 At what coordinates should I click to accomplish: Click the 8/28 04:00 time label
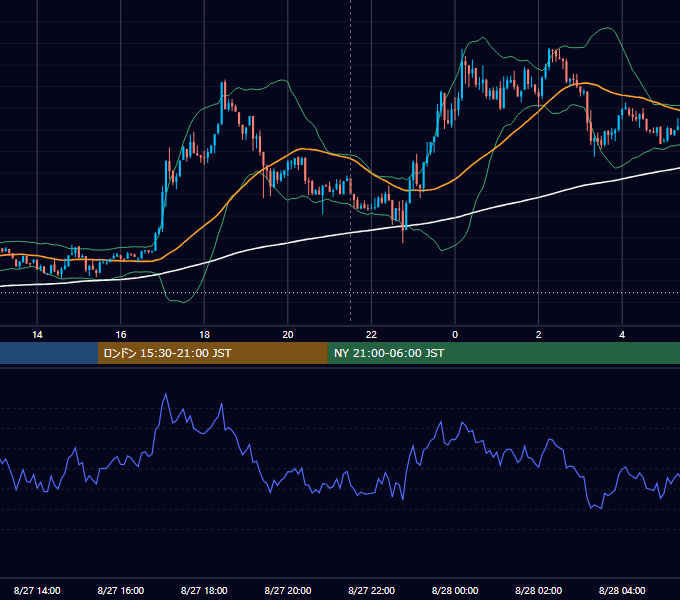(622, 590)
